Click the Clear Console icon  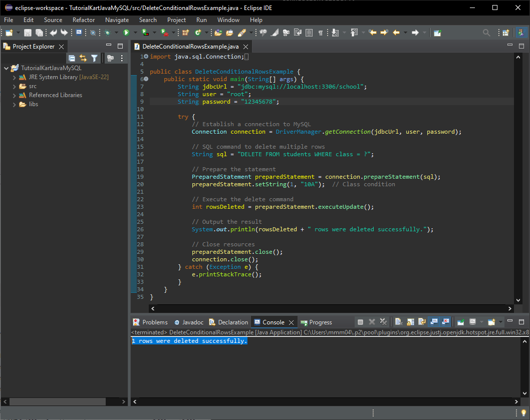(398, 322)
